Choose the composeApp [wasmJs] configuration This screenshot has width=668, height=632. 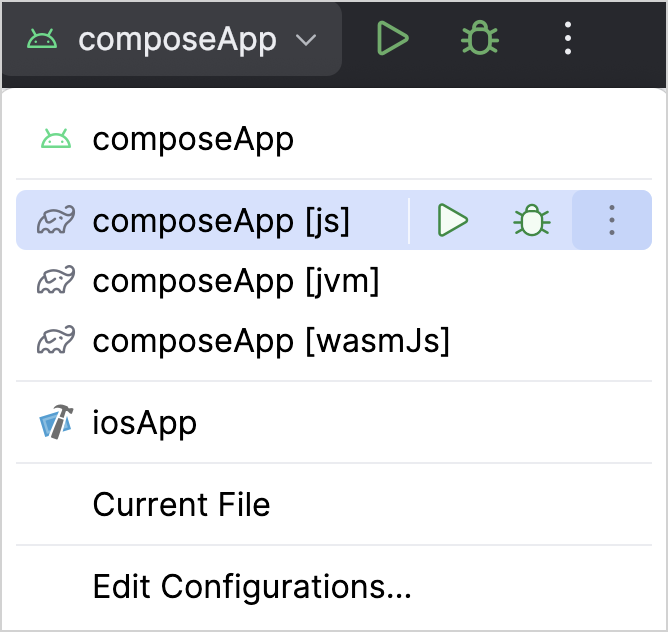tap(271, 341)
